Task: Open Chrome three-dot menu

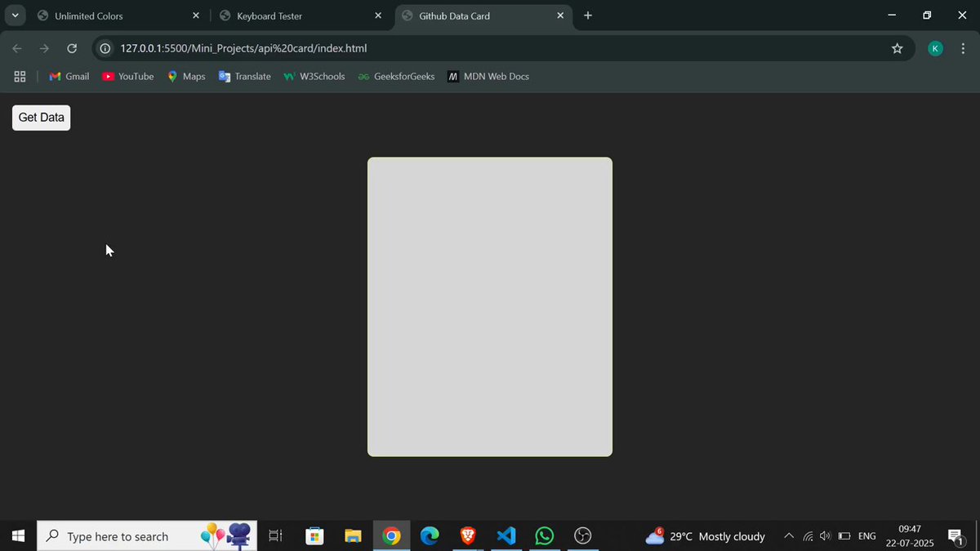Action: coord(964,48)
